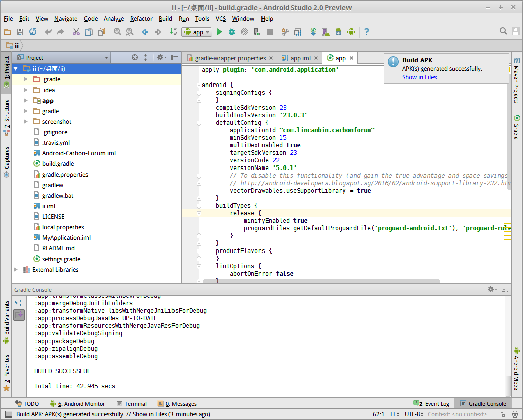Close the app editor tab

(x=351, y=58)
